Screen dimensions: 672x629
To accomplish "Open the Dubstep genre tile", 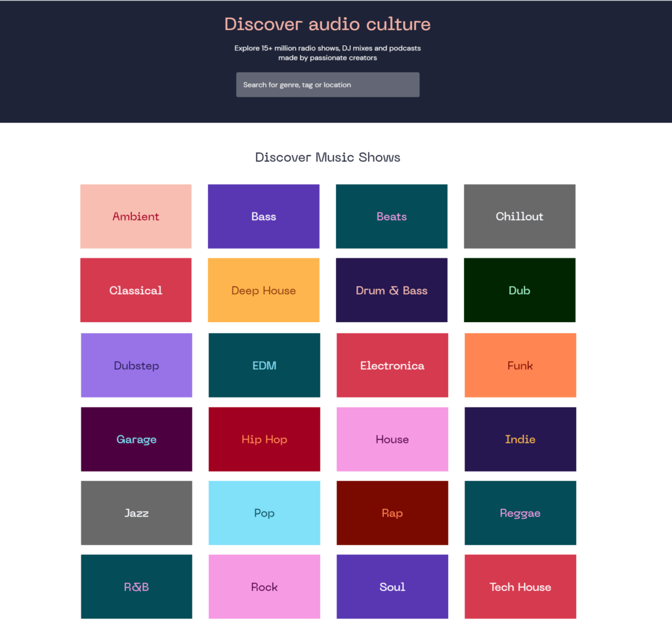I will point(136,365).
